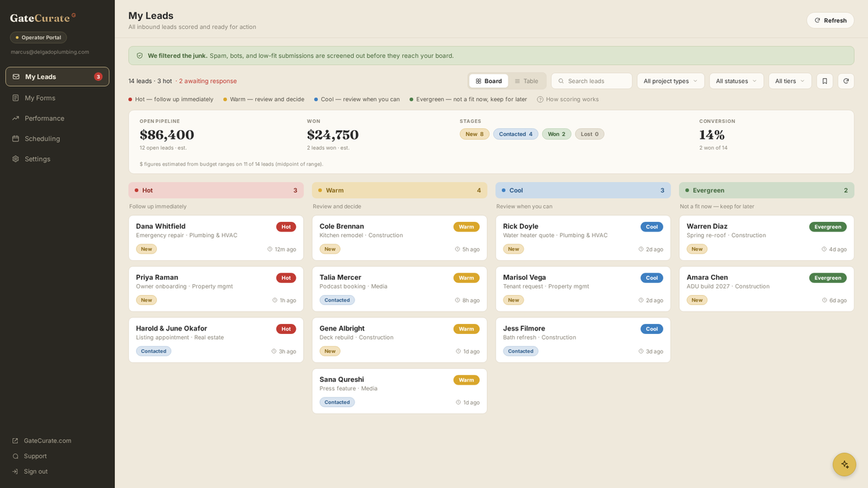868x488 pixels.
Task: Switch to Table view
Action: click(527, 81)
